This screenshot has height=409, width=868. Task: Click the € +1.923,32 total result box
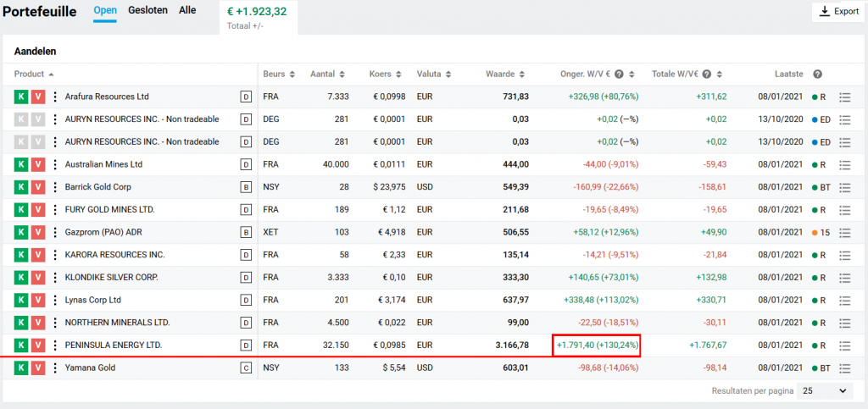click(x=259, y=17)
